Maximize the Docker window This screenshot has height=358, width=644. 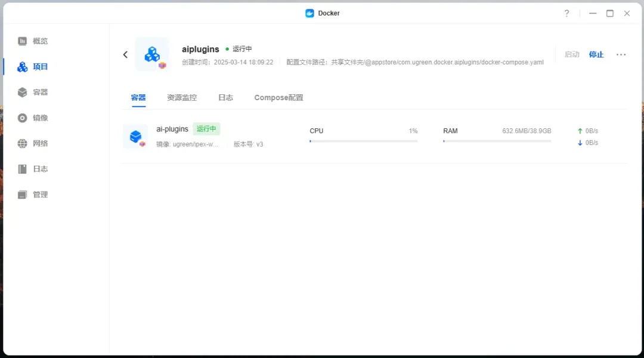(610, 13)
